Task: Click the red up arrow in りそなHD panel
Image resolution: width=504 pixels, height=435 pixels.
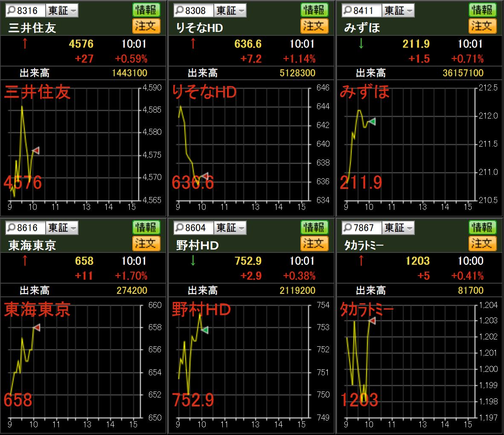Action: (x=193, y=43)
